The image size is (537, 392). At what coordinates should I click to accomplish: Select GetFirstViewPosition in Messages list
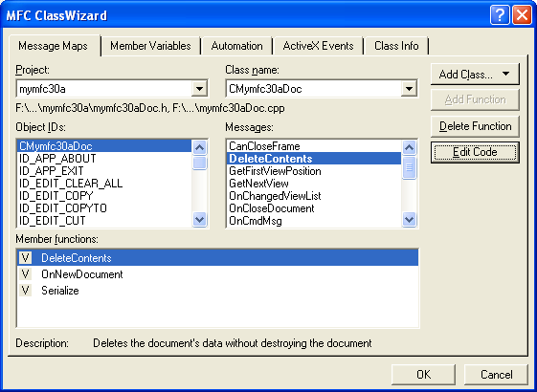click(x=314, y=171)
